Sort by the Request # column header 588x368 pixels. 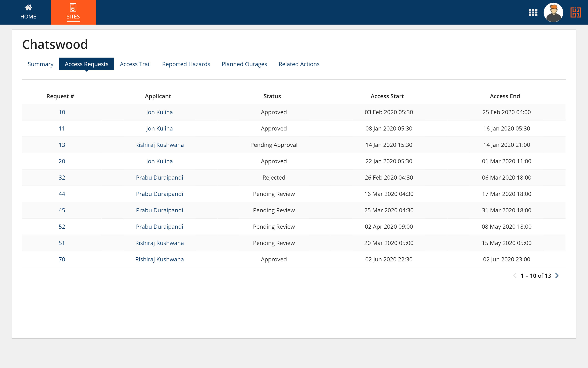pyautogui.click(x=60, y=96)
